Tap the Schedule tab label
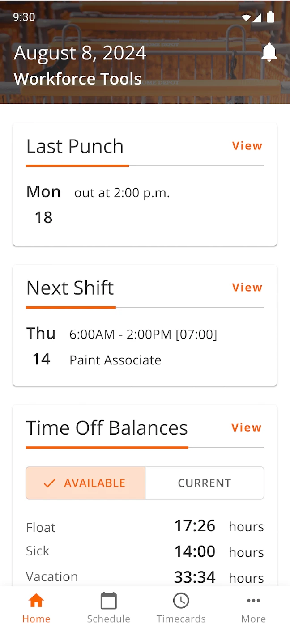 tap(109, 619)
